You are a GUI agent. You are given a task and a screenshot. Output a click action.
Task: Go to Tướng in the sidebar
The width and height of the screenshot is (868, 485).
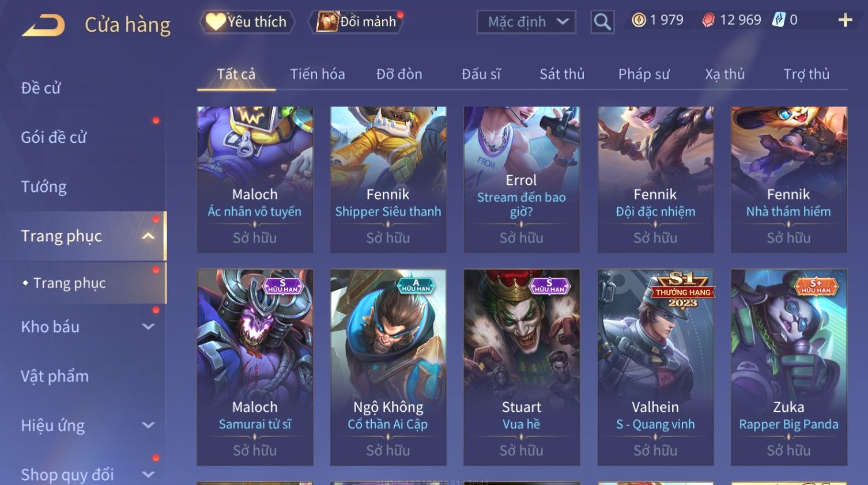[x=44, y=187]
